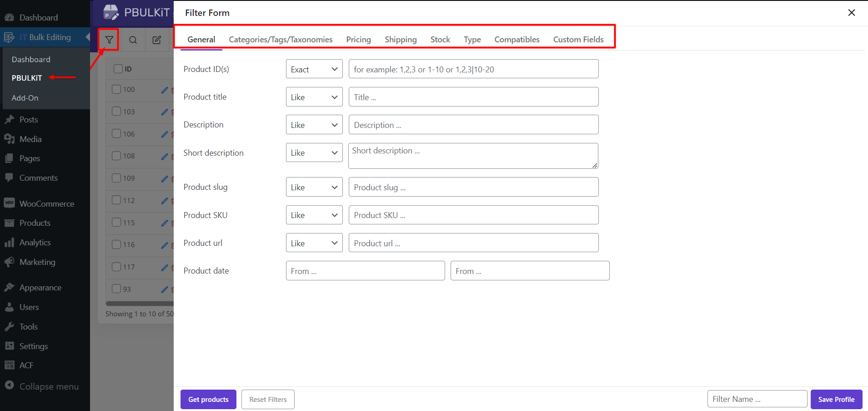Viewport: 868px width, 411px height.
Task: Check the box for product 100
Action: pos(116,89)
